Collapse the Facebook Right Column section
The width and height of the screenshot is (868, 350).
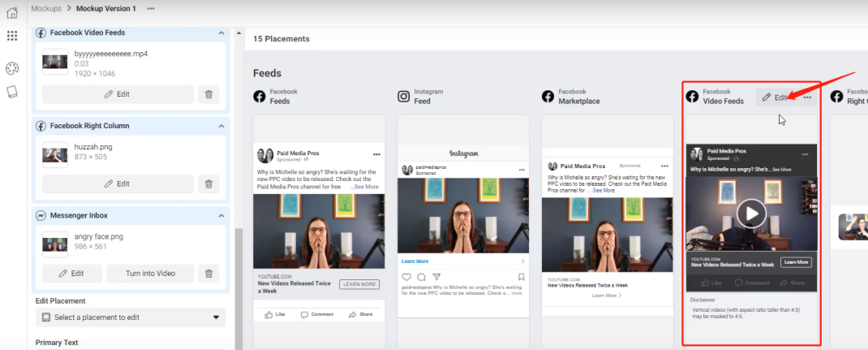tap(221, 126)
